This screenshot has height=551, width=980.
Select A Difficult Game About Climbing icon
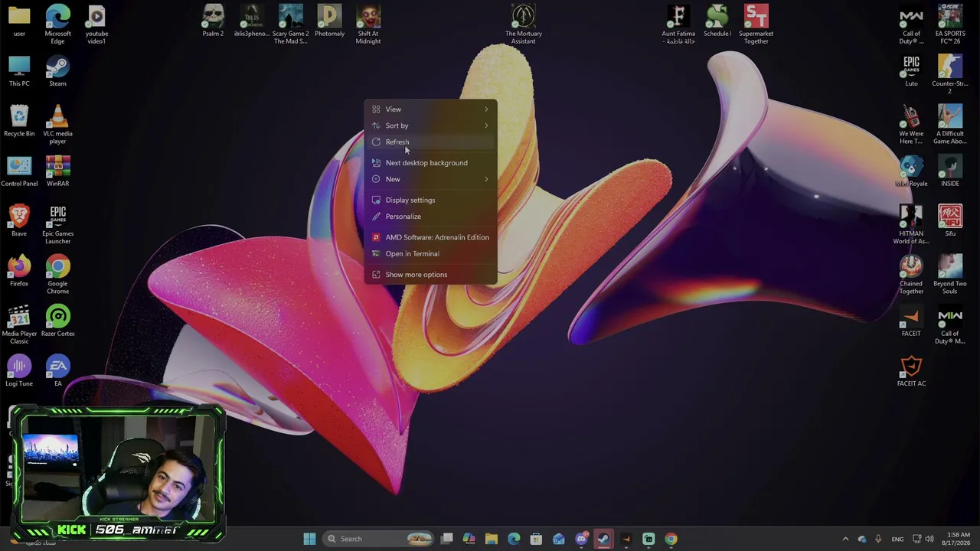(950, 126)
